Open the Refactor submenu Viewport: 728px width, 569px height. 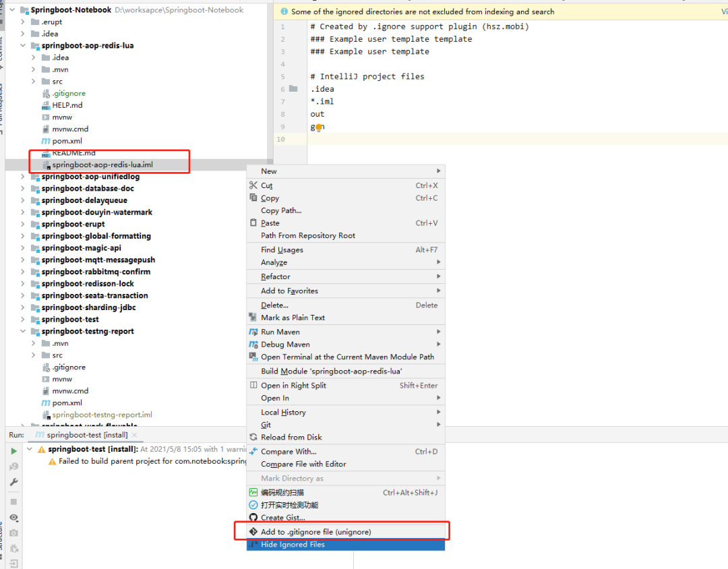pyautogui.click(x=346, y=276)
